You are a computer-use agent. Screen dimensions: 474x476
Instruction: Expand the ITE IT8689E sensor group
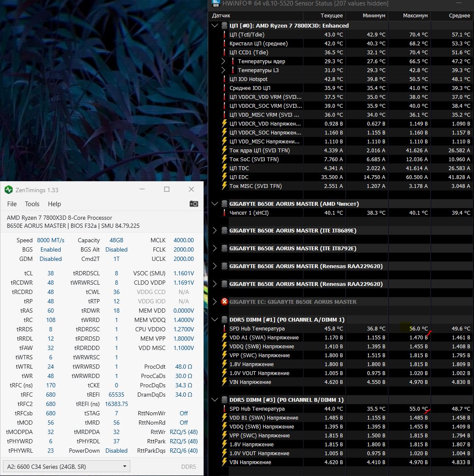(x=215, y=230)
